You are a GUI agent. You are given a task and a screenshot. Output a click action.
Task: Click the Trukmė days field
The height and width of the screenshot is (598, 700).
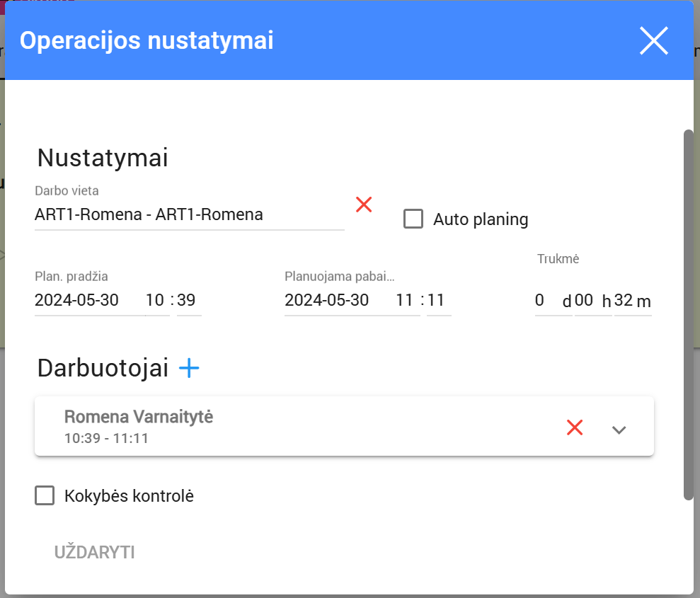pyautogui.click(x=545, y=301)
